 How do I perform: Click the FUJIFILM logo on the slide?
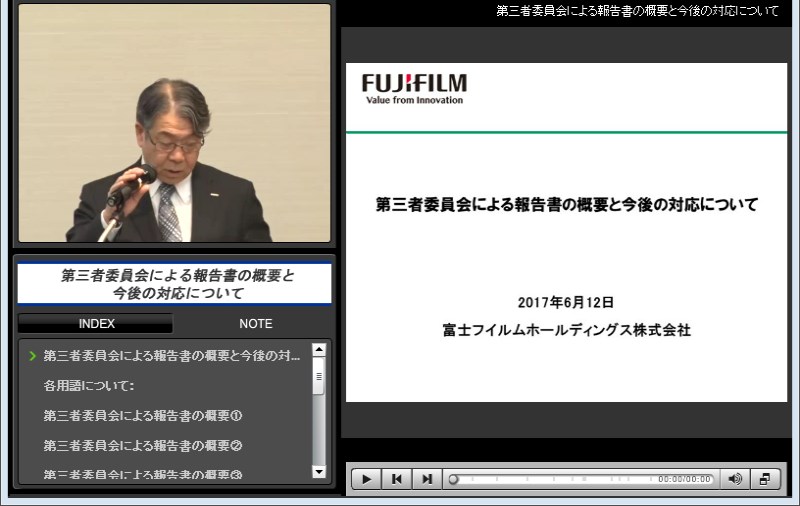tap(414, 89)
